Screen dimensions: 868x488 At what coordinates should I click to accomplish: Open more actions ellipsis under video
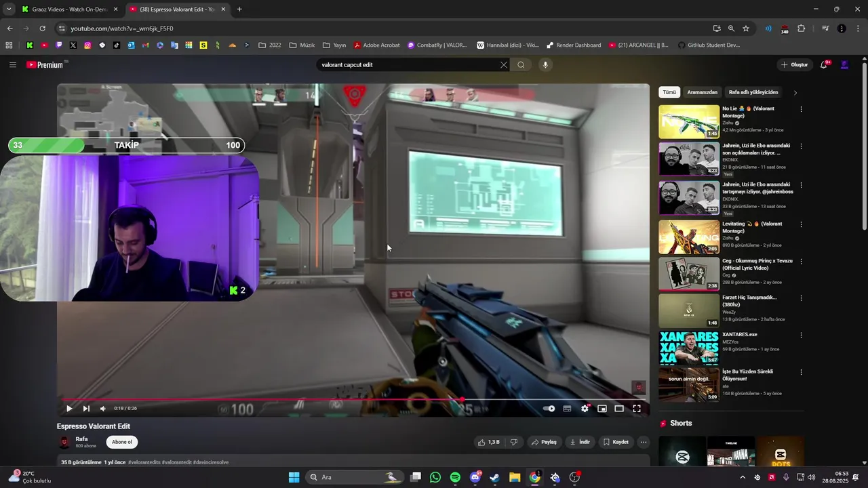644,442
